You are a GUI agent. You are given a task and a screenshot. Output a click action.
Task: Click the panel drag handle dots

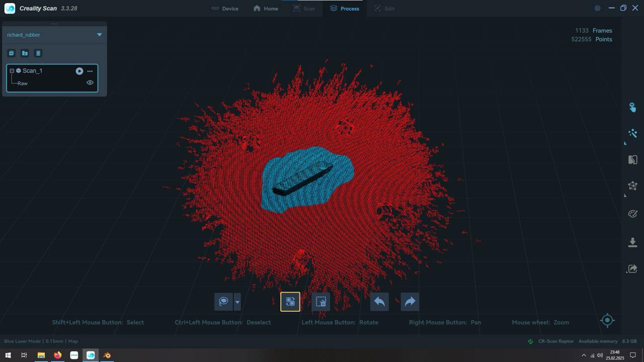tap(54, 24)
